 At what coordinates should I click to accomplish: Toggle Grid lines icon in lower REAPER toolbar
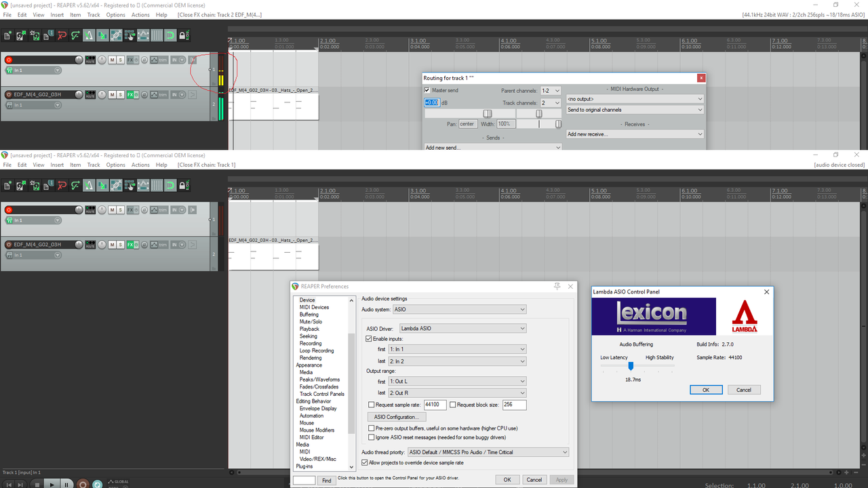pos(157,185)
